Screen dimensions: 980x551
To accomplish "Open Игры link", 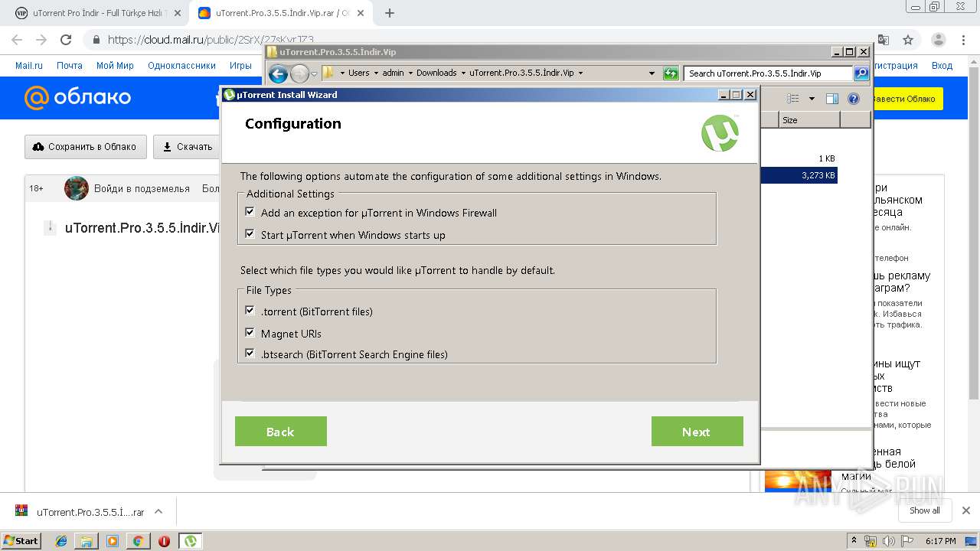I will point(240,66).
